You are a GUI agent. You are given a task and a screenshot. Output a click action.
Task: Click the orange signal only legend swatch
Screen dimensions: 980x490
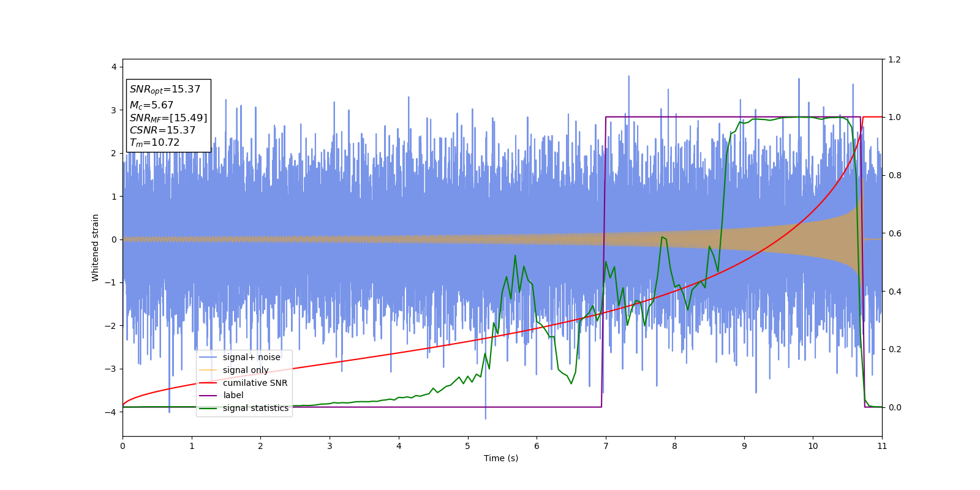click(x=208, y=370)
